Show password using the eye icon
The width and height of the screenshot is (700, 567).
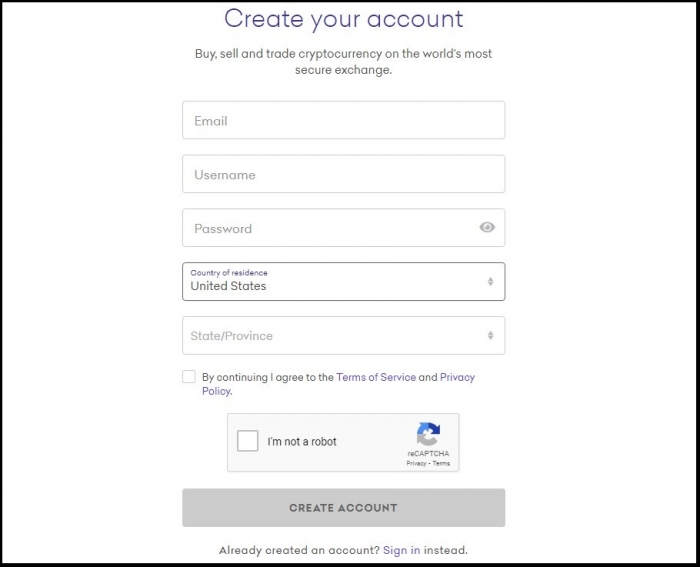point(487,227)
